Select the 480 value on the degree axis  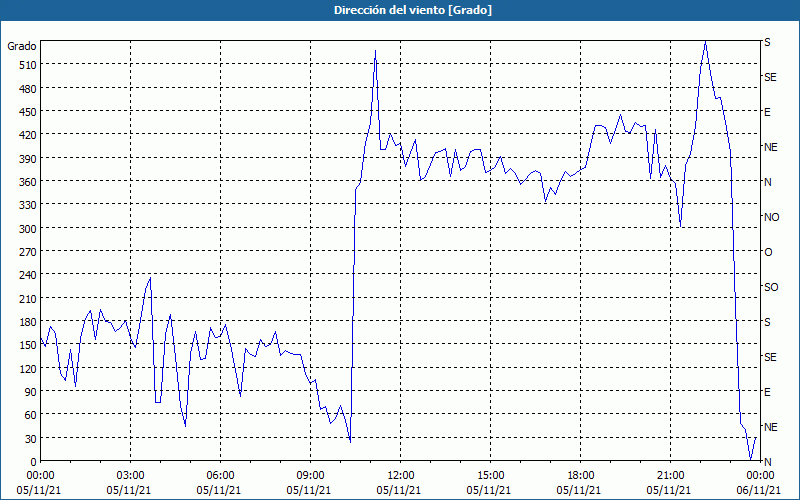(28, 89)
